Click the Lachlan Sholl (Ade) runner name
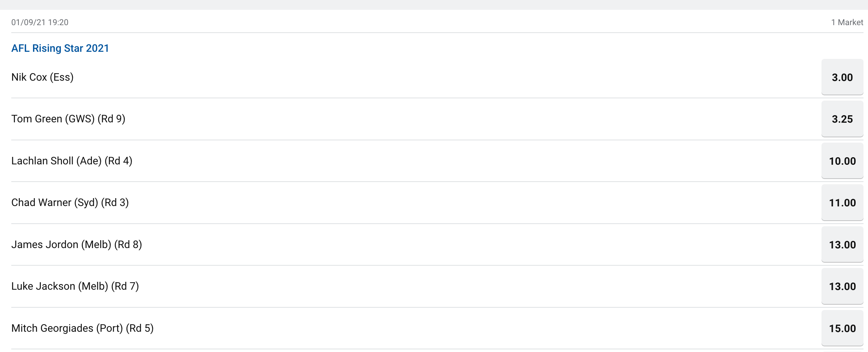The height and width of the screenshot is (352, 868). (x=56, y=161)
